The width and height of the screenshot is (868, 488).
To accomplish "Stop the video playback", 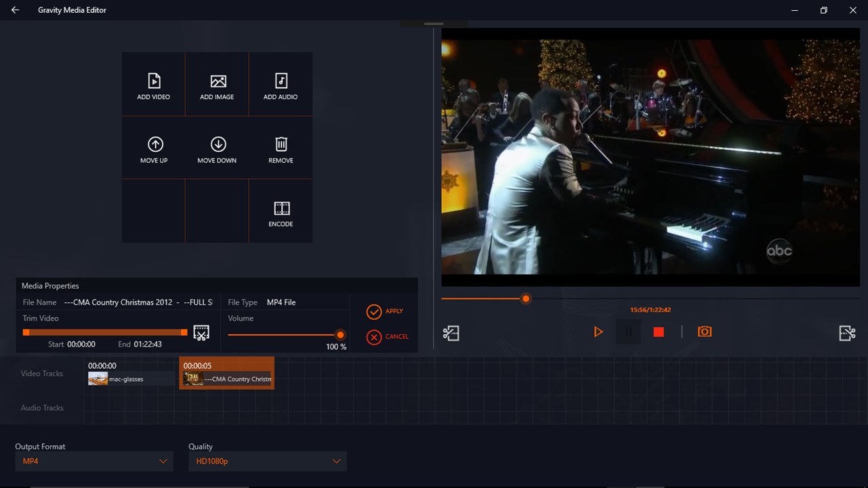I will pos(659,331).
